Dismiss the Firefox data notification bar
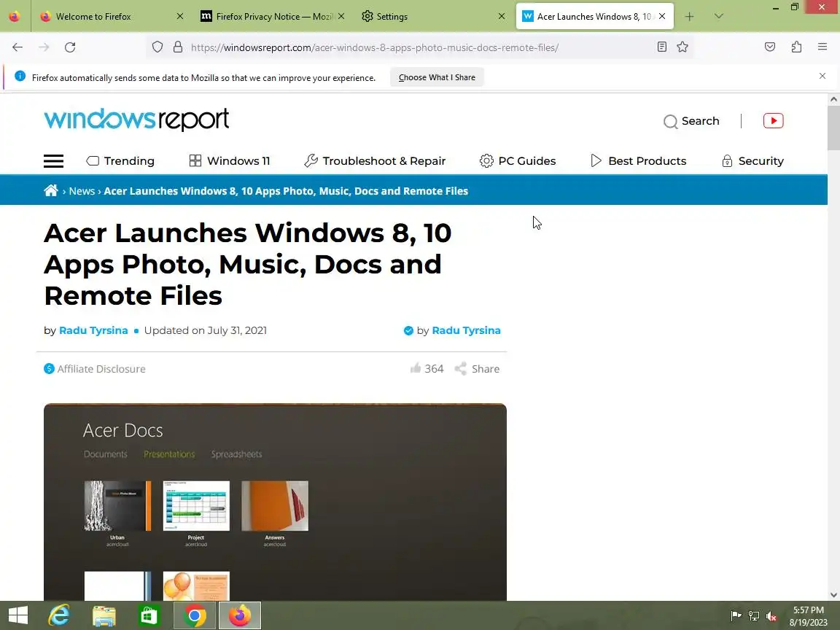The width and height of the screenshot is (840, 630). (x=822, y=76)
